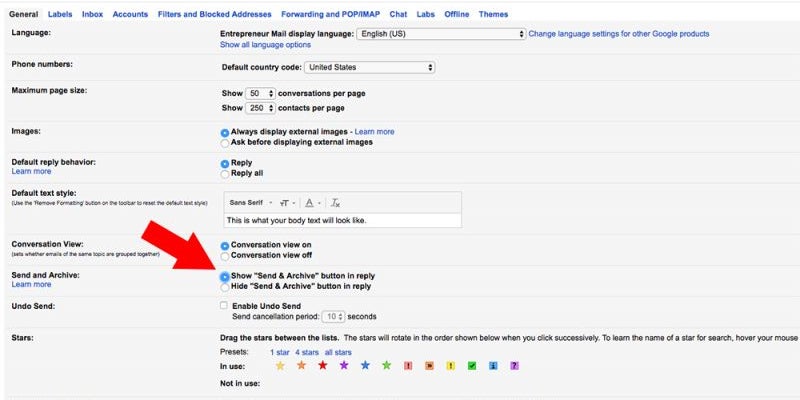Click the green checkmark icon
The width and height of the screenshot is (800, 400).
click(472, 366)
